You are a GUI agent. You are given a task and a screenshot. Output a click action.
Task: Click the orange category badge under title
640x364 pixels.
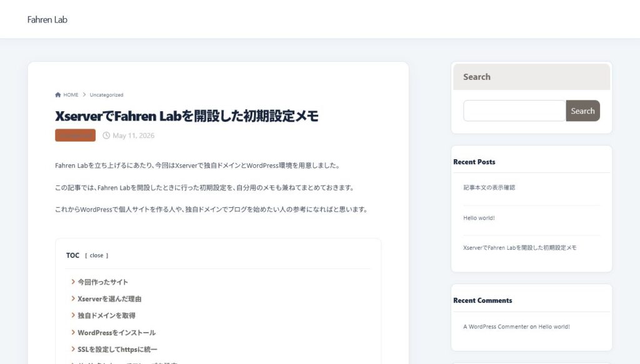[x=75, y=135]
